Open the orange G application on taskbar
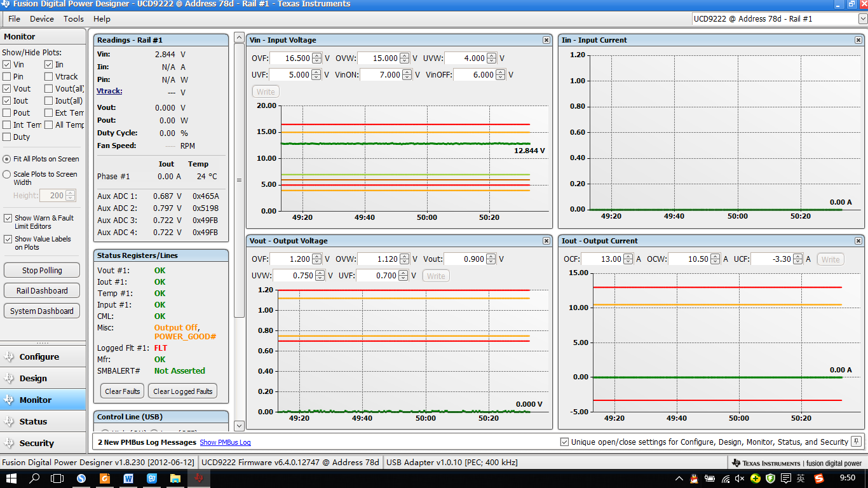 [105, 478]
